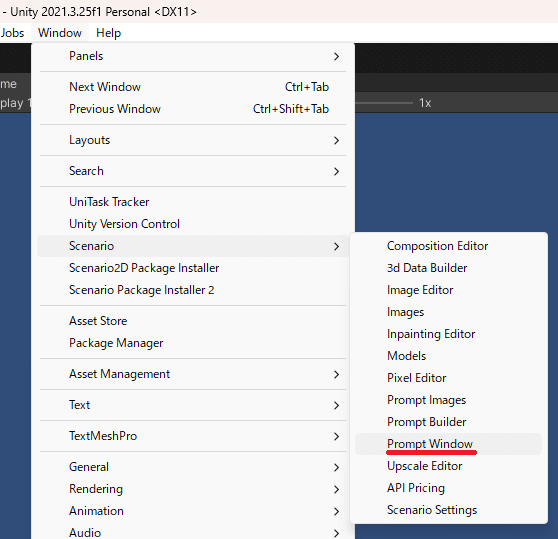Expand the Search submenu
The width and height of the screenshot is (558, 539).
tap(193, 171)
